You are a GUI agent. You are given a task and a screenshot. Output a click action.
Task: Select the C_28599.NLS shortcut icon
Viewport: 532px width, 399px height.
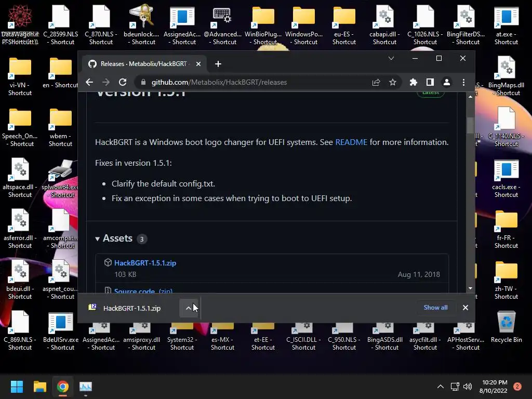(60, 25)
